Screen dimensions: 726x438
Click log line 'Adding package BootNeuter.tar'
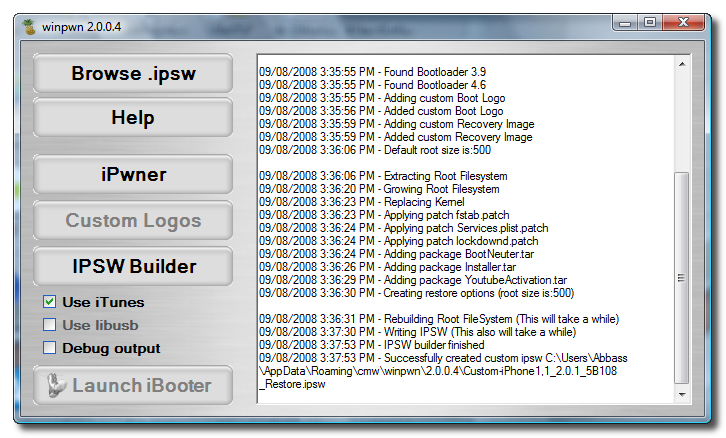tap(396, 254)
